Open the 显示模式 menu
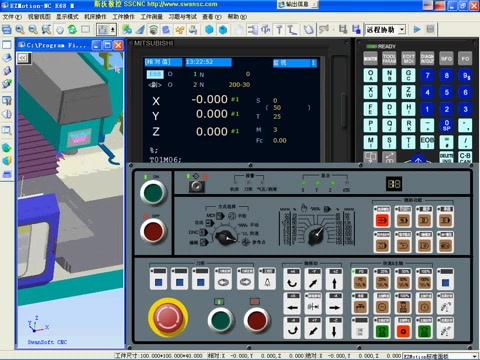The width and height of the screenshot is (480, 360). pos(67,17)
